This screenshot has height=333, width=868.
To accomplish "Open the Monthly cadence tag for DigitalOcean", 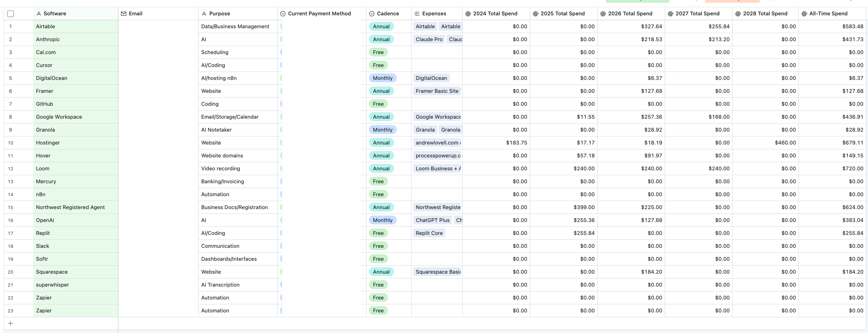I will point(383,78).
